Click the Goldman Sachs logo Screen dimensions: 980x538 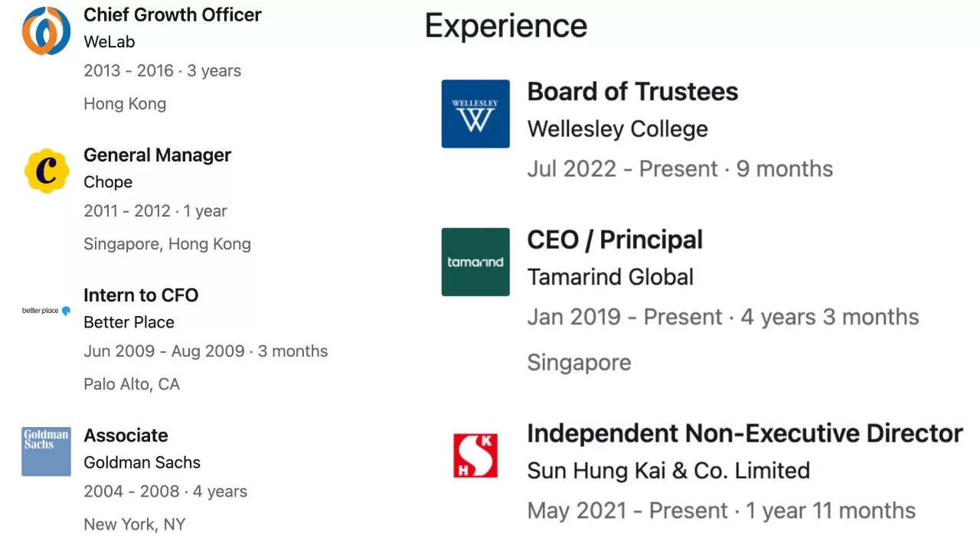(47, 452)
